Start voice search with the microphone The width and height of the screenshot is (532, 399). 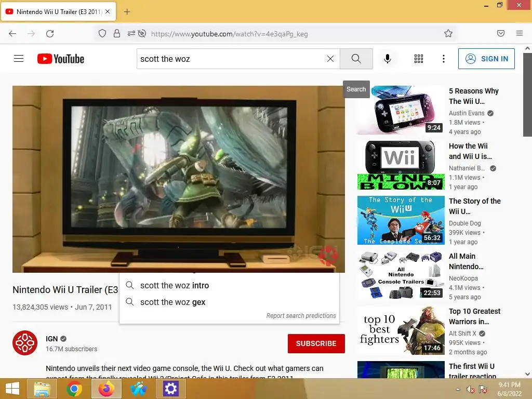(x=387, y=59)
